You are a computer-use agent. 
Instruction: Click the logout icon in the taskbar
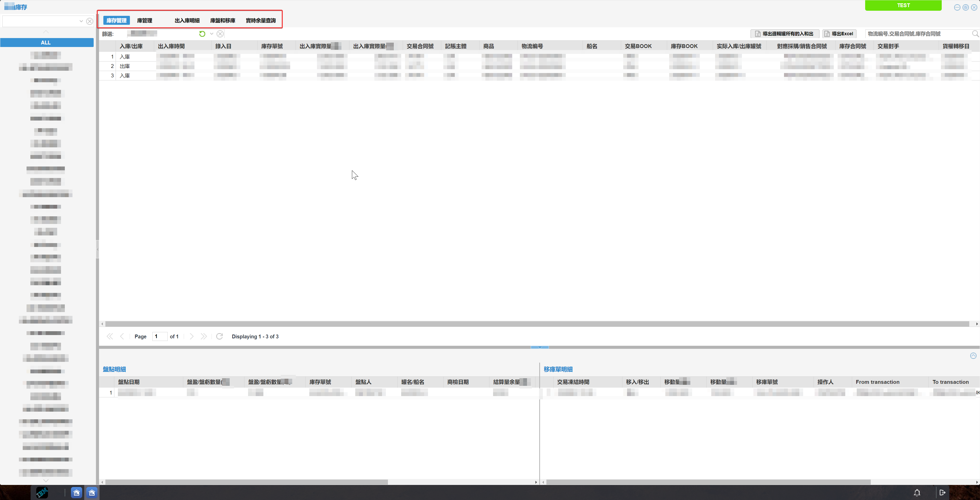coord(942,492)
